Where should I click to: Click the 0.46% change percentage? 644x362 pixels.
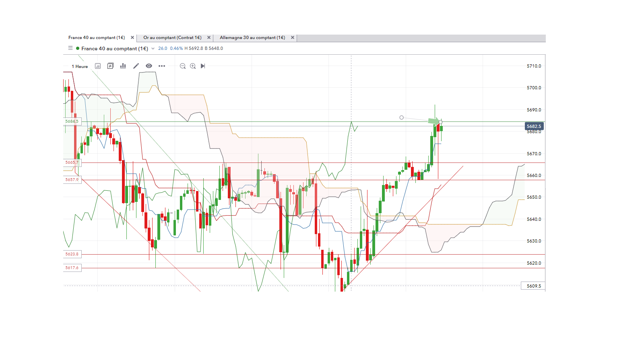point(176,48)
